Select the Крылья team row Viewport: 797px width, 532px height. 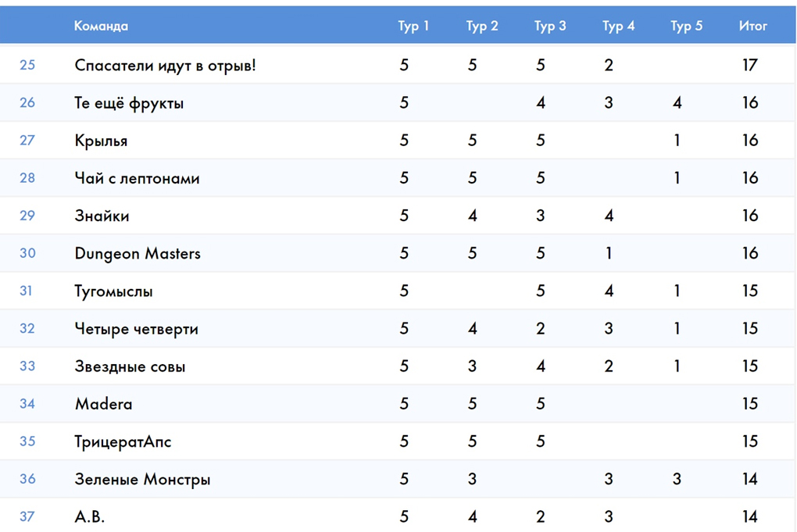(x=398, y=141)
